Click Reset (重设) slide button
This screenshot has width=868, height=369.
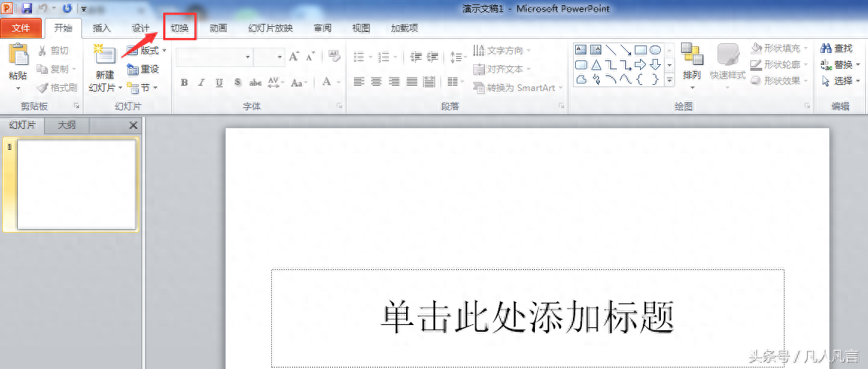tap(142, 69)
